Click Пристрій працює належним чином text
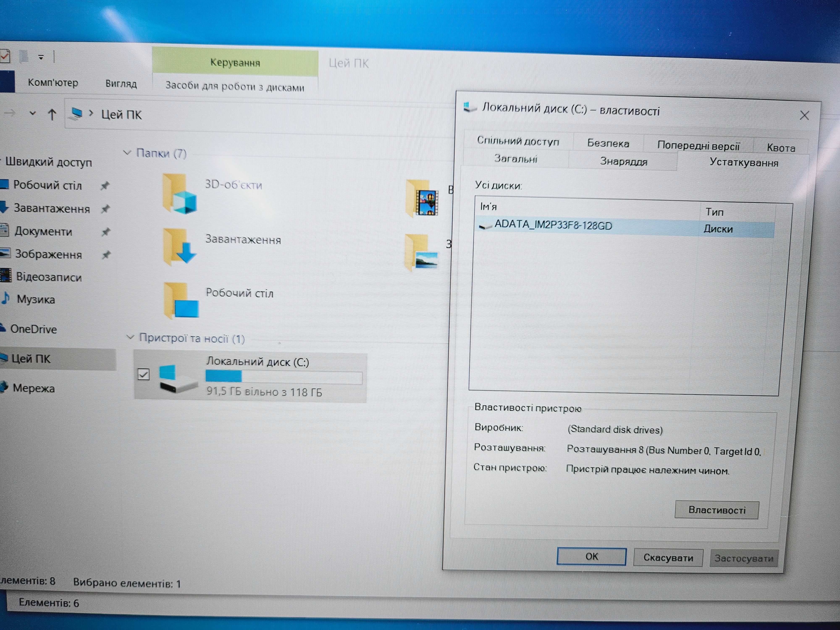840x630 pixels. 647,470
